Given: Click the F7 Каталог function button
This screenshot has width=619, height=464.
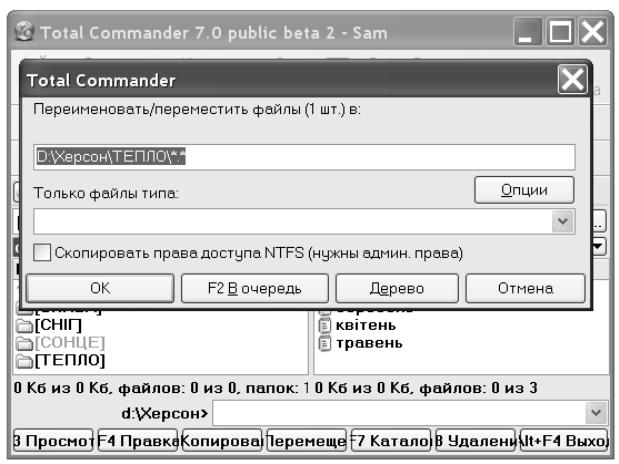Looking at the screenshot, I should 391,441.
